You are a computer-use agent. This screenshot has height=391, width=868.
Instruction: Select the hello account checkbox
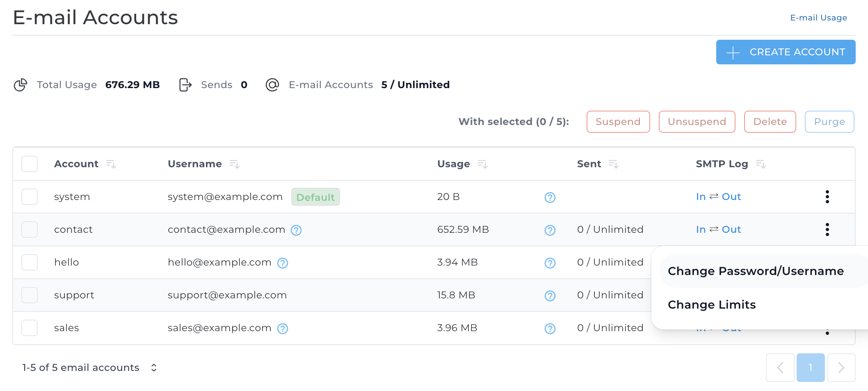[30, 262]
